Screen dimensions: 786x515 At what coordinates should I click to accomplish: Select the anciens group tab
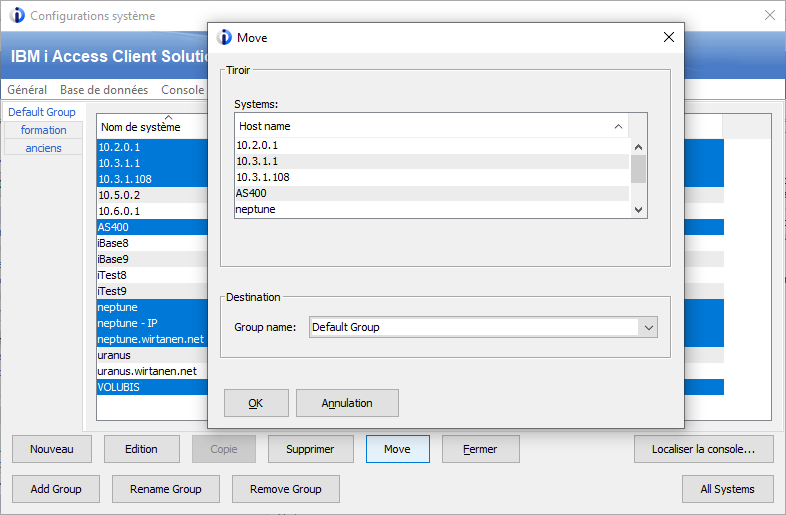pos(44,148)
